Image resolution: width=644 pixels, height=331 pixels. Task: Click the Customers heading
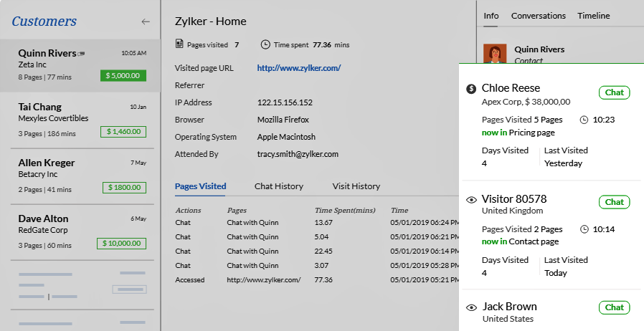click(x=44, y=21)
